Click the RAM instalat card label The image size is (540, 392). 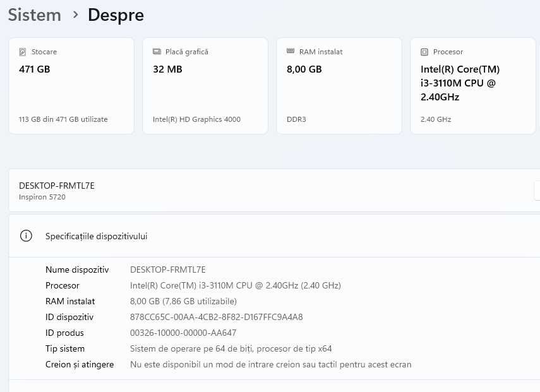(321, 52)
